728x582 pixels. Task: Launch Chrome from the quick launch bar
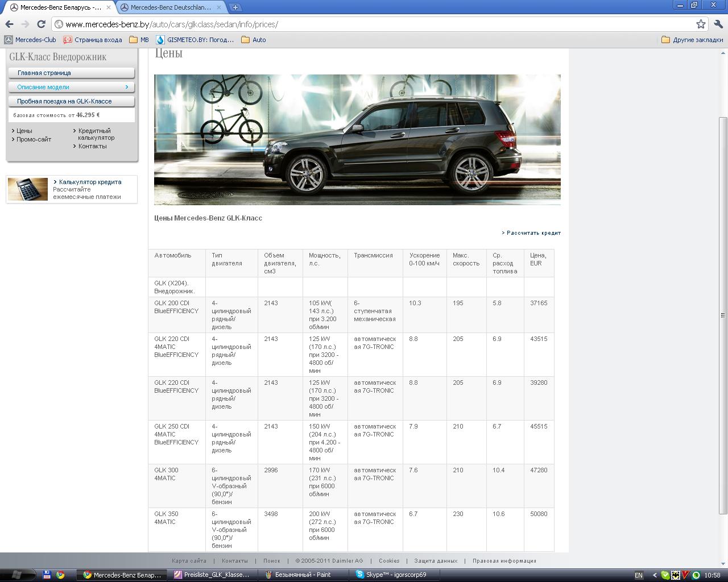(60, 575)
